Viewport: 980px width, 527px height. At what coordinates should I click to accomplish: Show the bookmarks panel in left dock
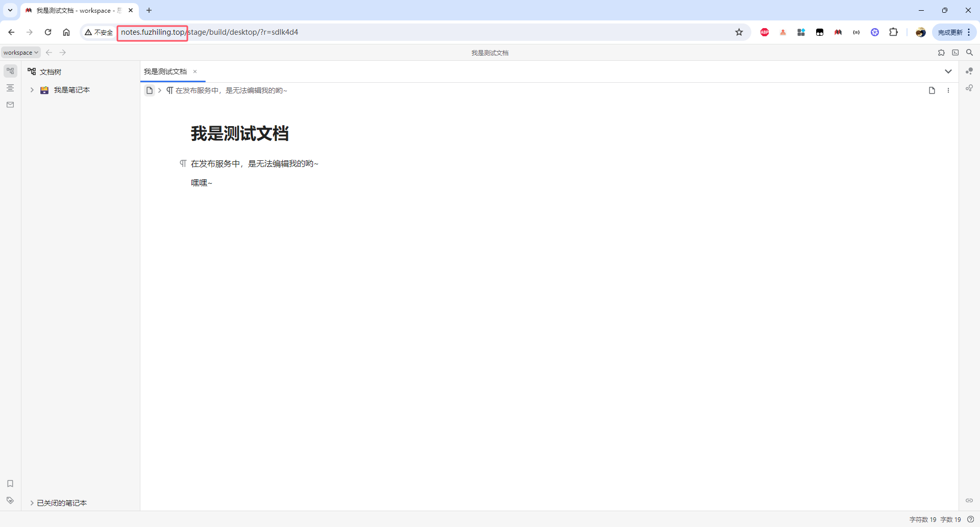10,484
